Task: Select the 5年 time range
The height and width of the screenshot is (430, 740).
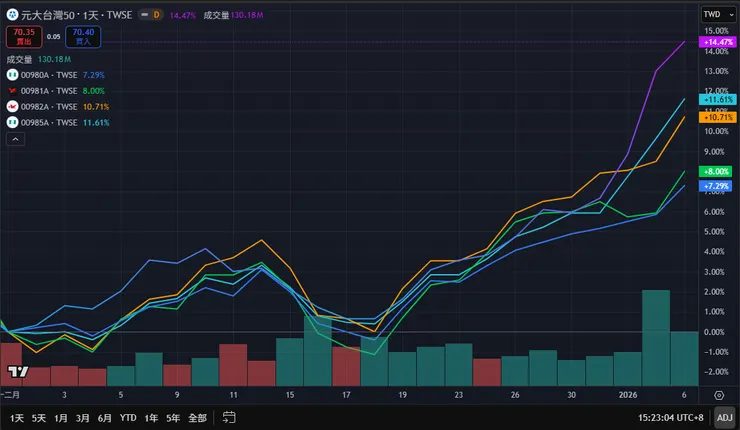Action: pyautogui.click(x=173, y=418)
